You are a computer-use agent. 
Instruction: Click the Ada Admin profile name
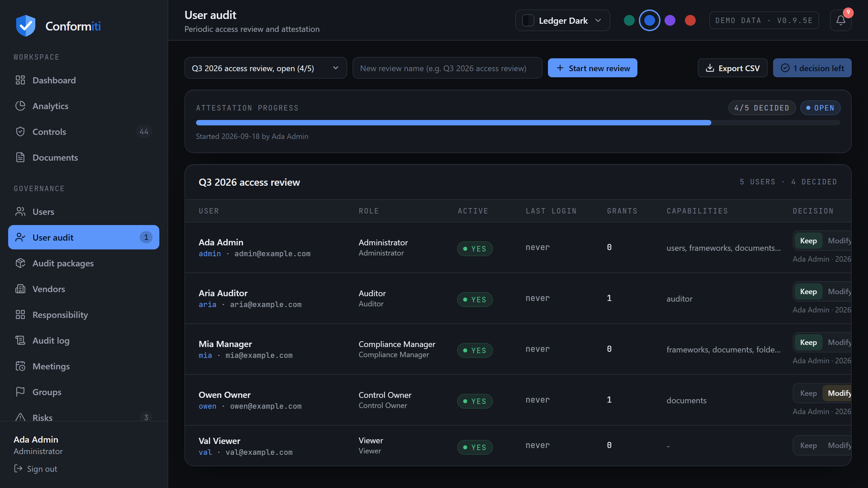point(36,440)
